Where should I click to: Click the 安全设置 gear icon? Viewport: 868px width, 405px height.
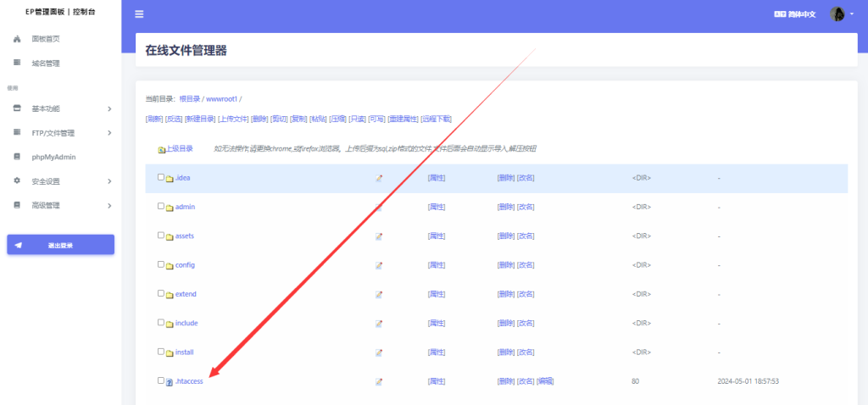point(17,181)
